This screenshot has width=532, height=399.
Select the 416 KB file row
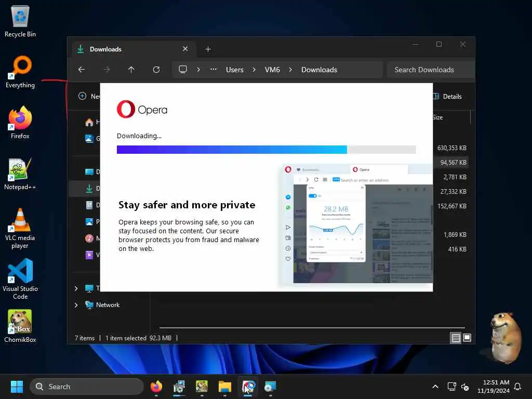[451, 249]
